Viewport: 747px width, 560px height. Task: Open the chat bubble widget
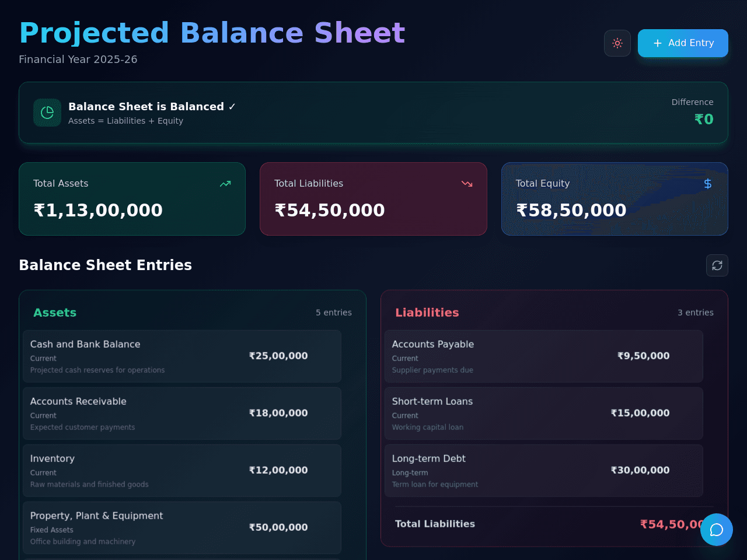[717, 530]
